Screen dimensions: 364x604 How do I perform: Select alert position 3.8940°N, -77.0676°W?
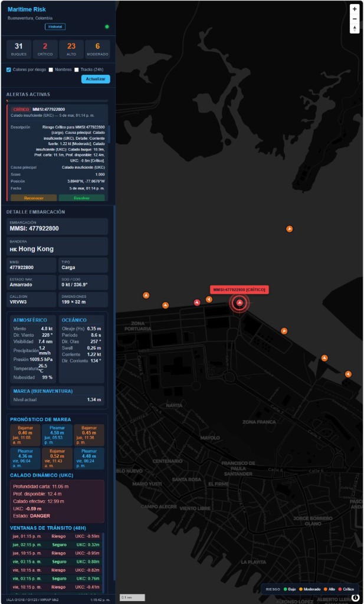click(86, 181)
